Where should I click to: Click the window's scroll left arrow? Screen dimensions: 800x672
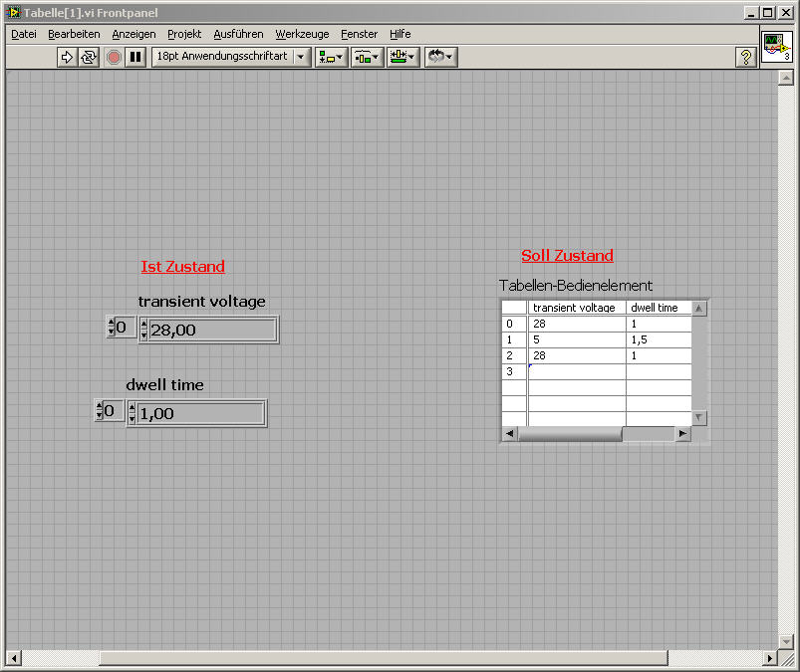tap(14, 658)
